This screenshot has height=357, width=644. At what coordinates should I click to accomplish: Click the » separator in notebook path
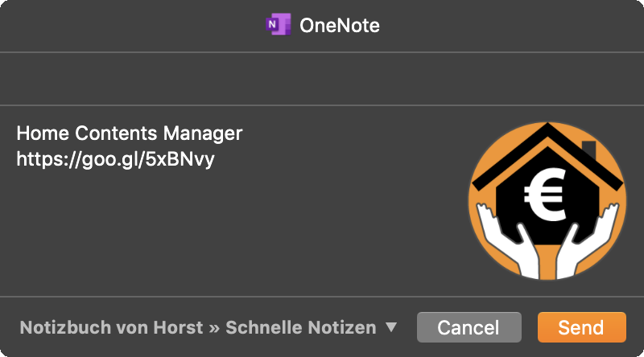[x=214, y=328]
